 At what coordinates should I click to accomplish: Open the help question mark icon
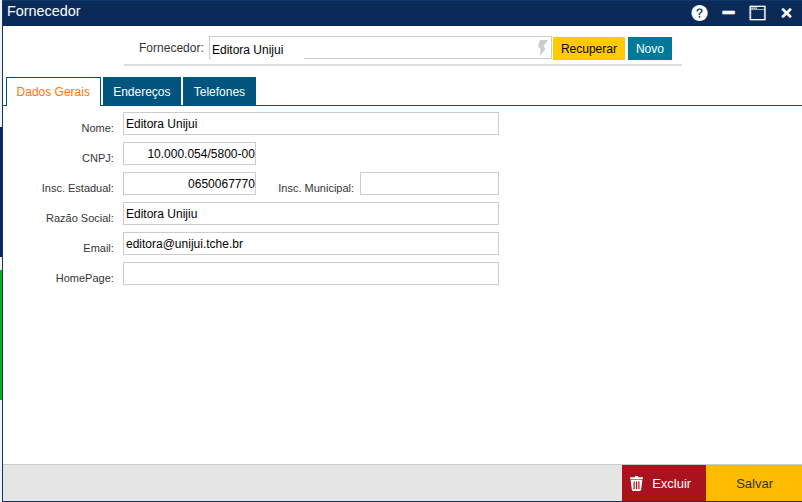(699, 13)
